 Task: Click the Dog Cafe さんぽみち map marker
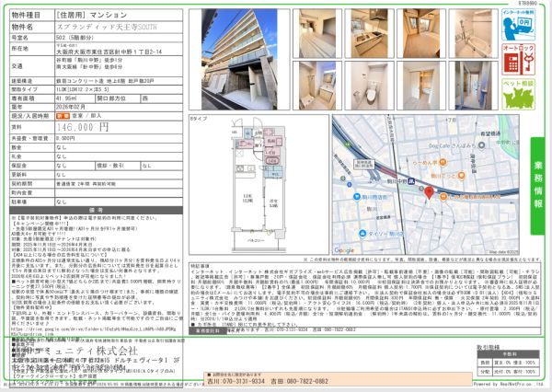(482, 145)
